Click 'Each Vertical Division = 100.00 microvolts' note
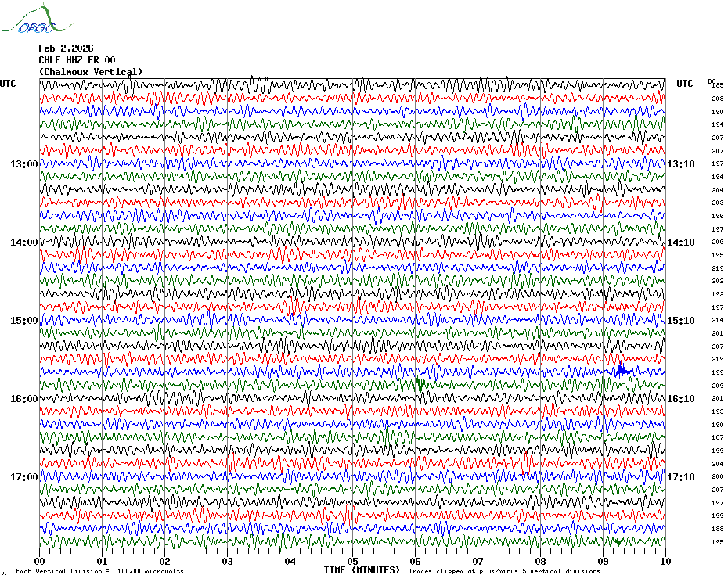This screenshot has height=582, width=728. click(100, 571)
